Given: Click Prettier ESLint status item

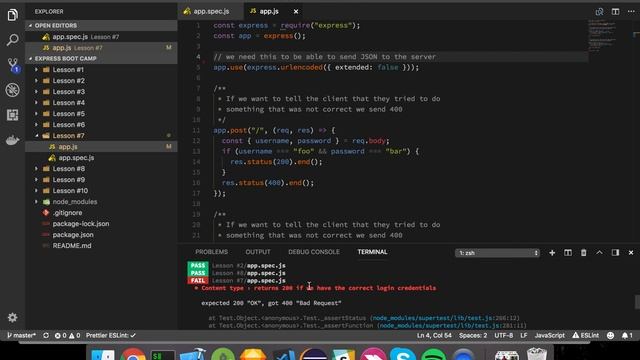Looking at the screenshot, I should 110,335.
